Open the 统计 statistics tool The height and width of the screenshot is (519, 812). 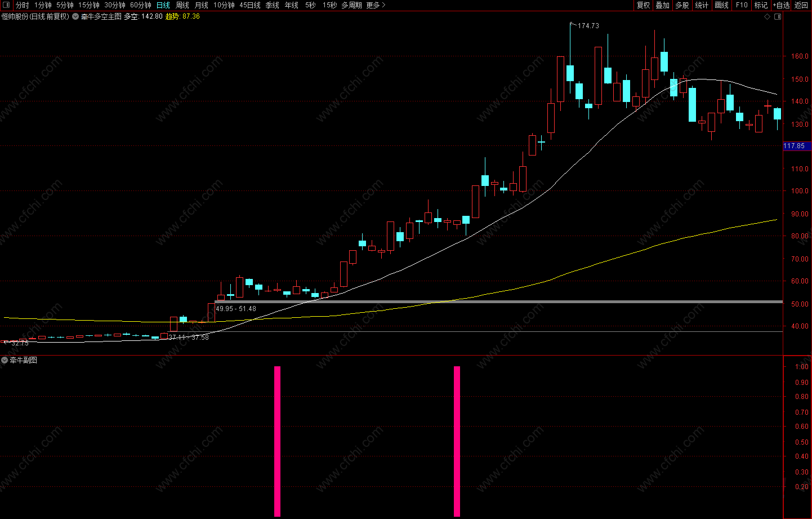tap(702, 5)
